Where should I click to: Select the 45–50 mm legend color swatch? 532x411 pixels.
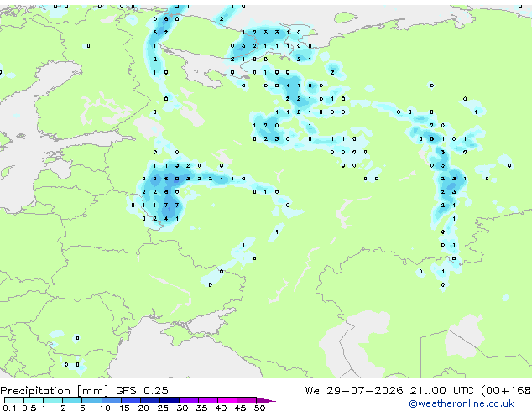[x=247, y=400]
